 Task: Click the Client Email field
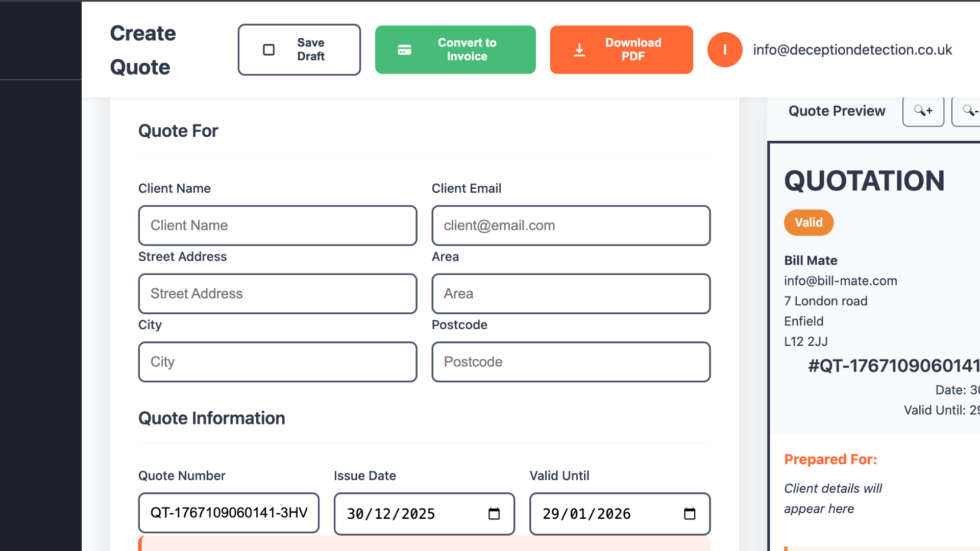pos(571,226)
